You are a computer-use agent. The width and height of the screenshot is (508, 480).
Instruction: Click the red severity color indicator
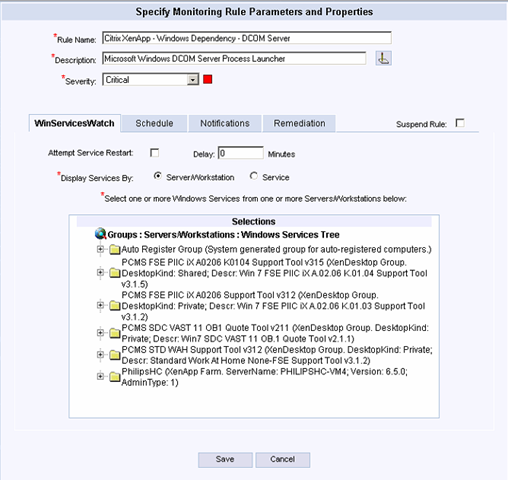(x=208, y=79)
